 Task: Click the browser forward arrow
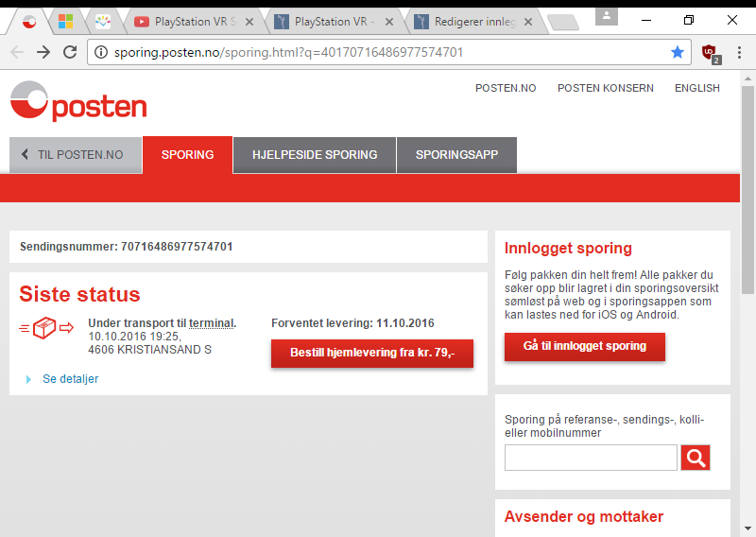(x=43, y=52)
